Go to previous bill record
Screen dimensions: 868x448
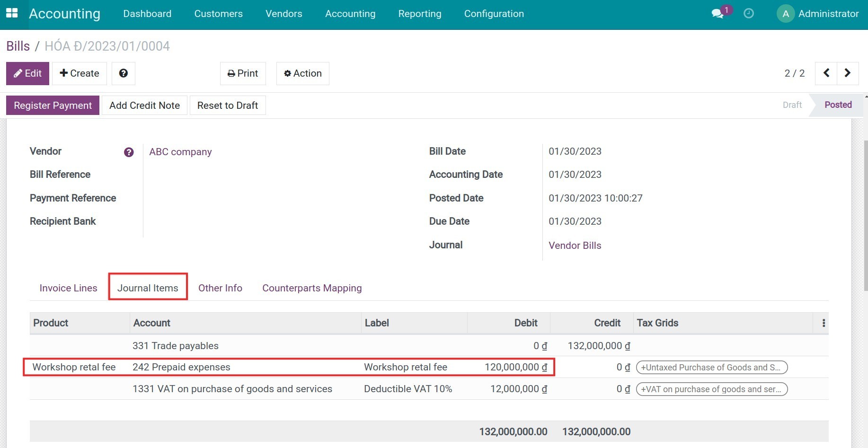(x=826, y=73)
